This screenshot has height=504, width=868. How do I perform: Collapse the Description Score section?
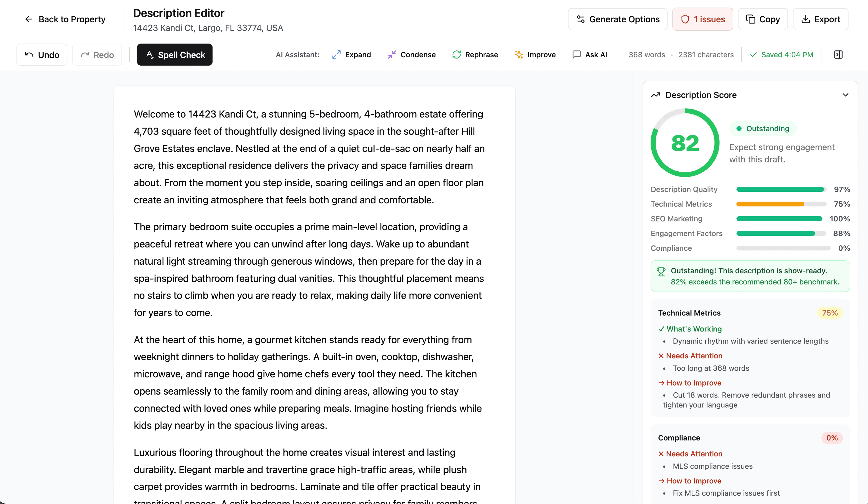click(846, 95)
